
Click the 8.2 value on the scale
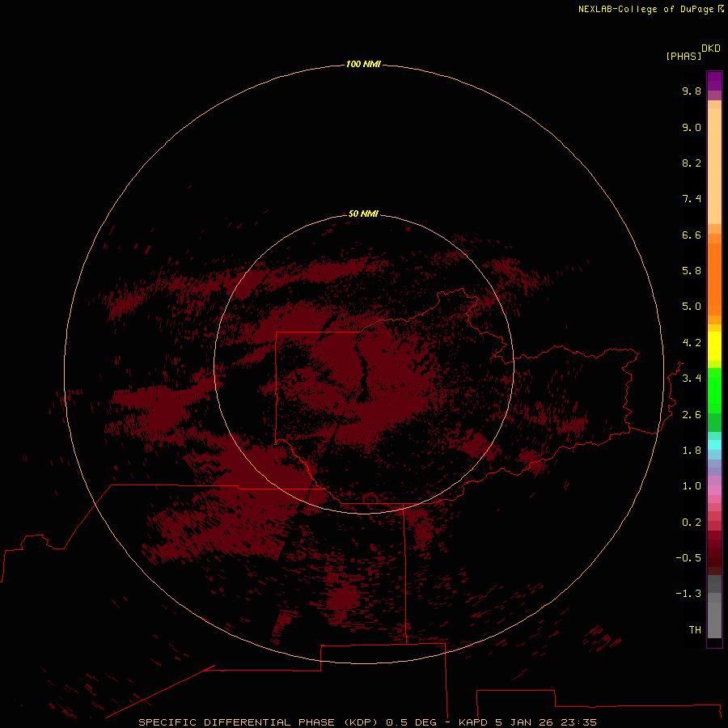pyautogui.click(x=692, y=163)
